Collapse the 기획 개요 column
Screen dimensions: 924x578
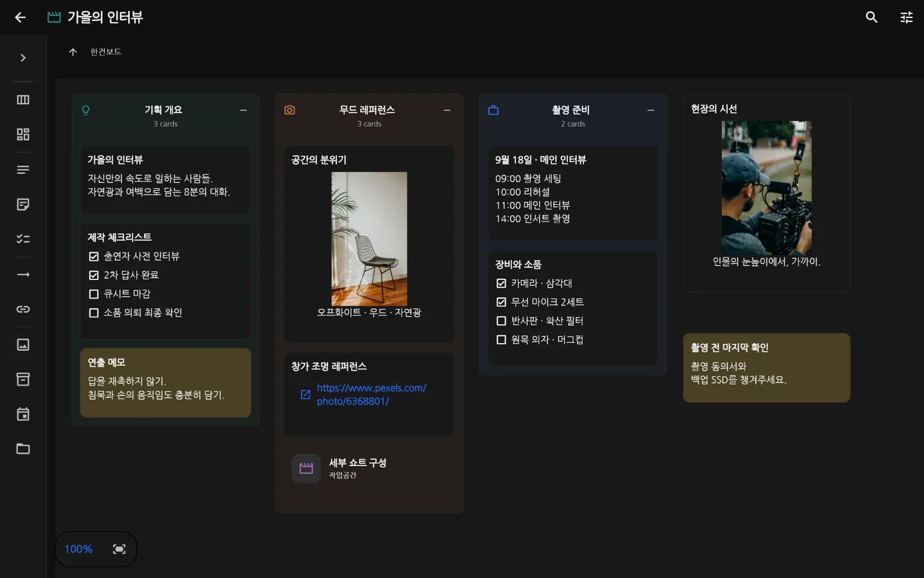(x=243, y=110)
